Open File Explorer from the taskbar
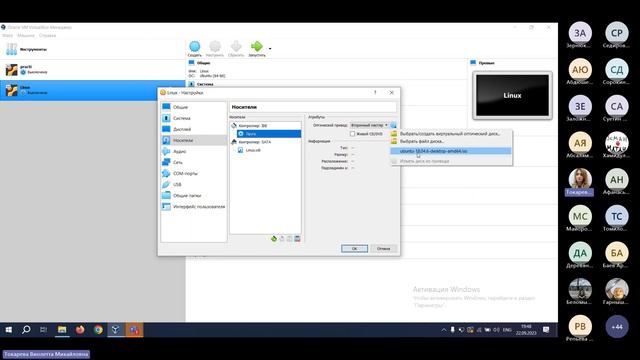This screenshot has height=360, width=640. [62, 330]
